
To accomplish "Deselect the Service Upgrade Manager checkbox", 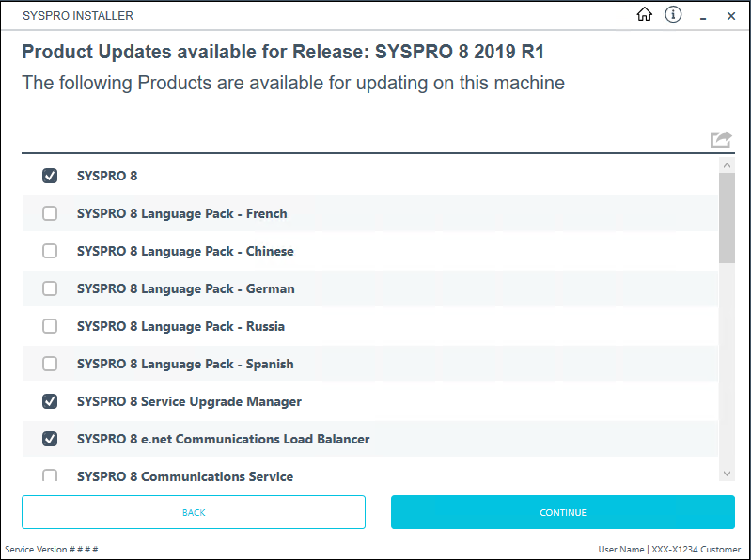I will [x=50, y=401].
